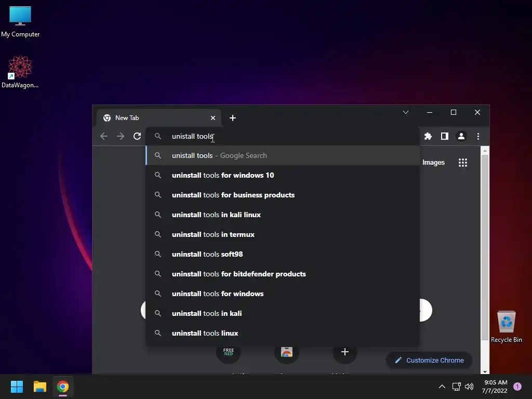
Task: Open the Images link on Google page
Action: coord(433,163)
